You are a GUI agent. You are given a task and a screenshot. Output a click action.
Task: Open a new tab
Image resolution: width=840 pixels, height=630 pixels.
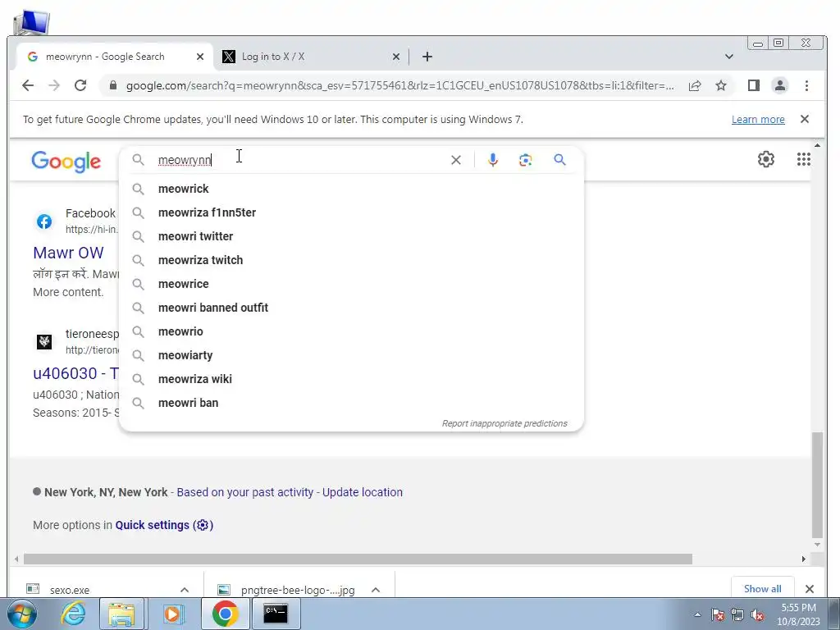tap(427, 57)
